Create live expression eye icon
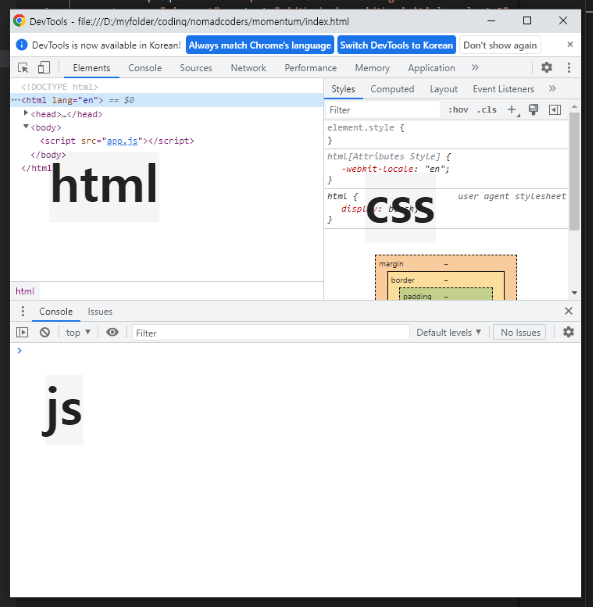 (x=112, y=332)
